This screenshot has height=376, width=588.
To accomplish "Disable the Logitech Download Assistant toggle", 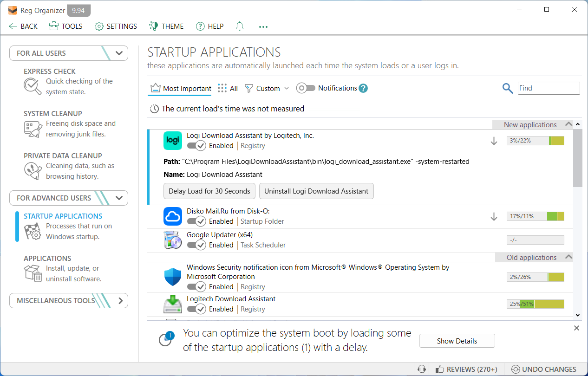I will coord(196,309).
